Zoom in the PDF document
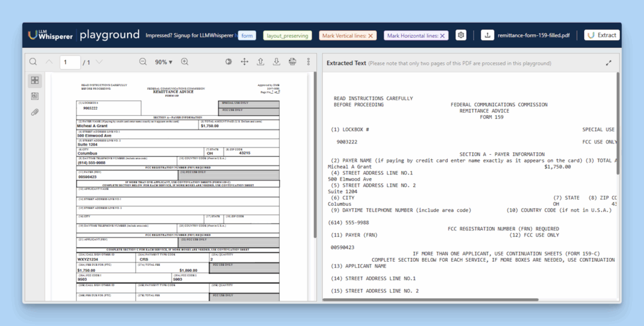The width and height of the screenshot is (644, 326). click(x=185, y=62)
